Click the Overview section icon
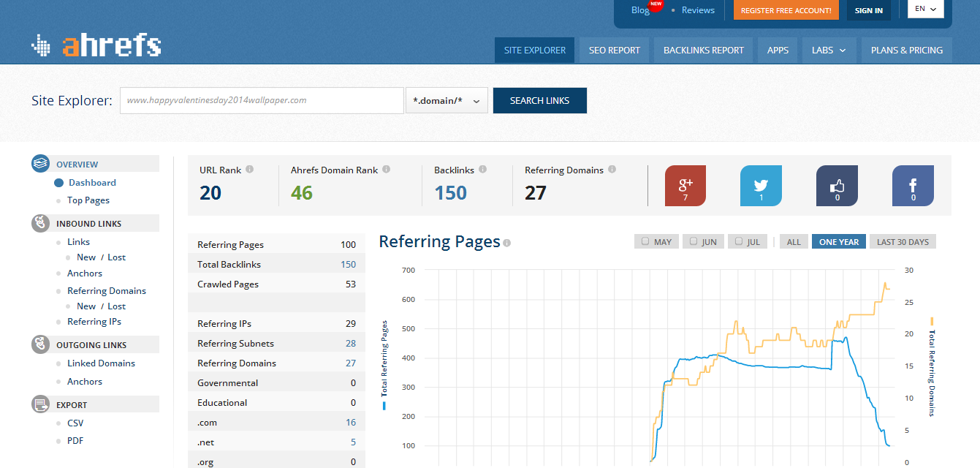 coord(40,163)
